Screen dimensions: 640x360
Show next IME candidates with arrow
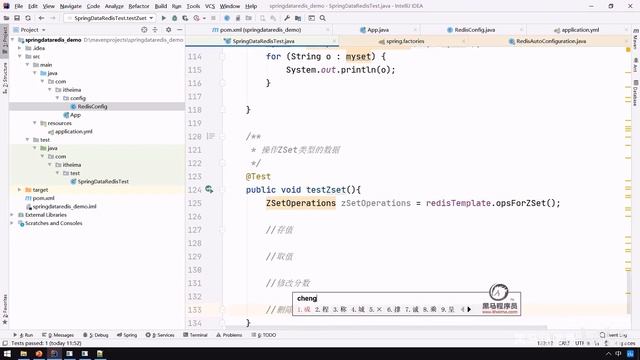[469, 309]
